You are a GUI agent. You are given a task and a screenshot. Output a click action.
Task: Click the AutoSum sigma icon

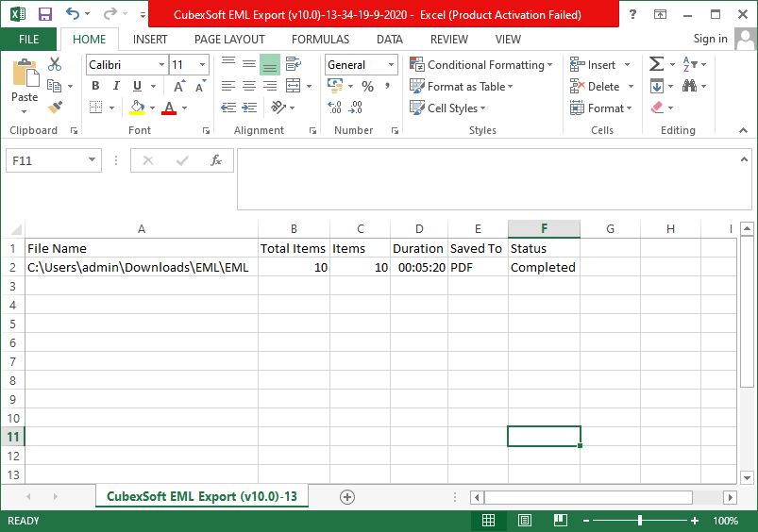tap(656, 65)
